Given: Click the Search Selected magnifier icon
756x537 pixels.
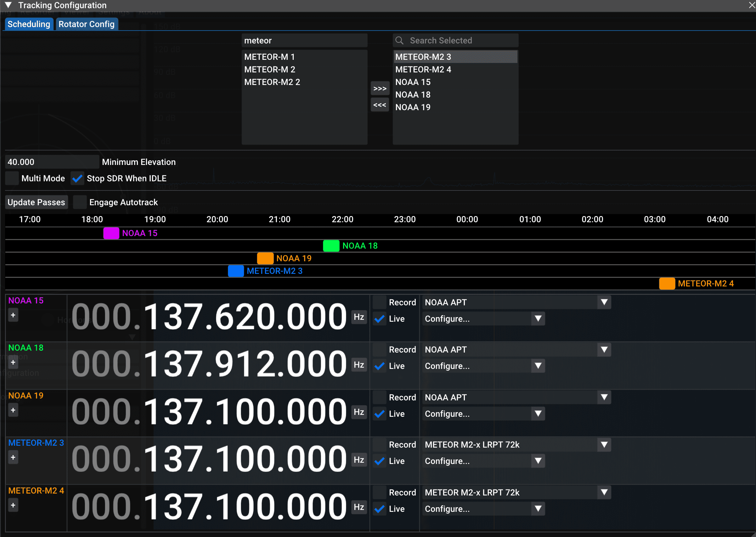Looking at the screenshot, I should (400, 40).
